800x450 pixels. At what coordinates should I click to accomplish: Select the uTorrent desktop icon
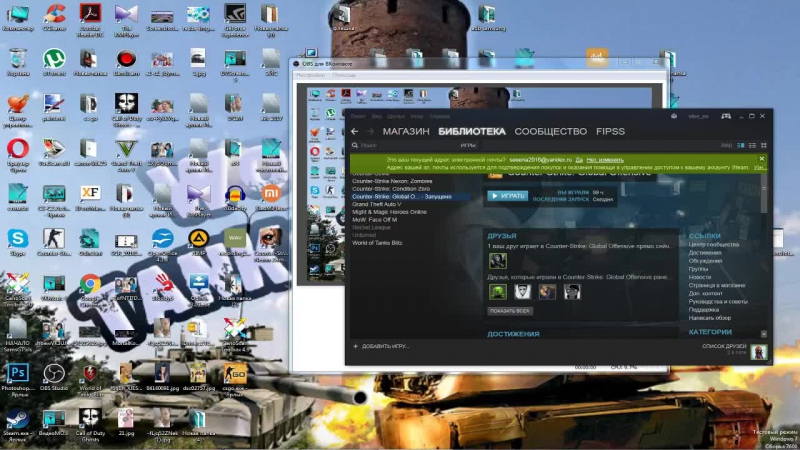tap(54, 62)
